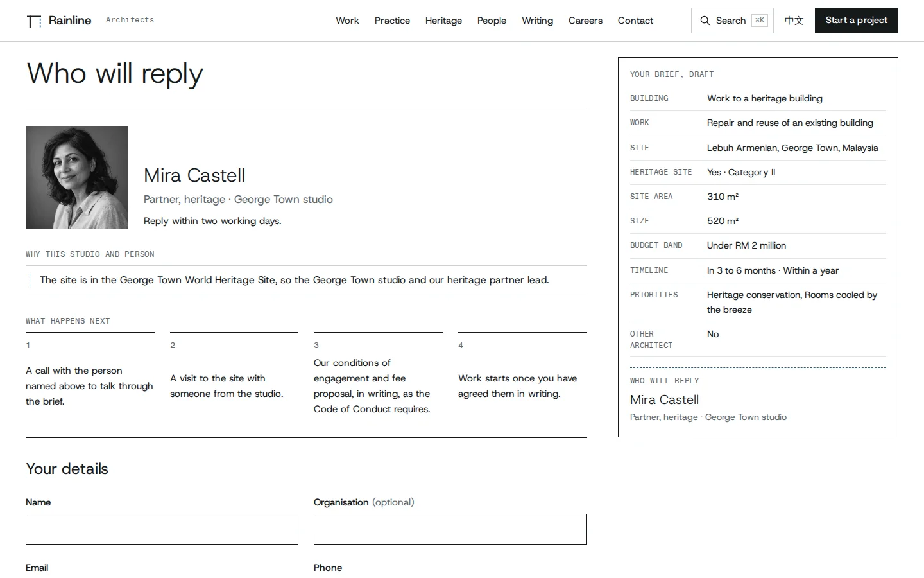Click the Lebuh Armenian site value
Image resolution: width=924 pixels, height=578 pixels.
point(792,148)
